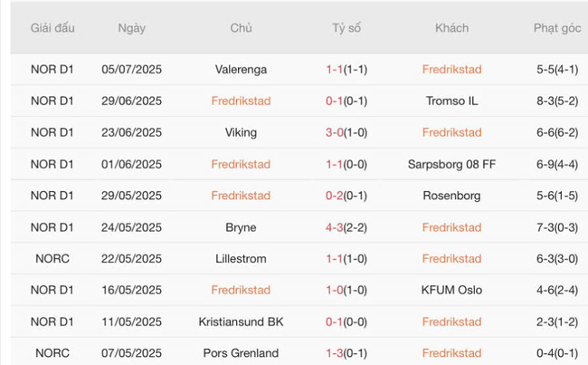This screenshot has height=365, width=588.
Task: Open the 4-3(2-2) score details
Action: 346,227
